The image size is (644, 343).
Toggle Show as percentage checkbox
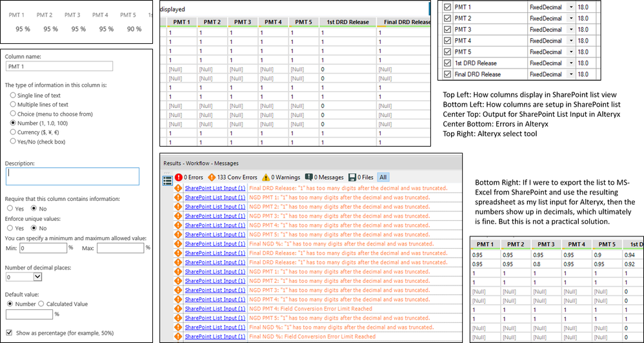(9, 332)
